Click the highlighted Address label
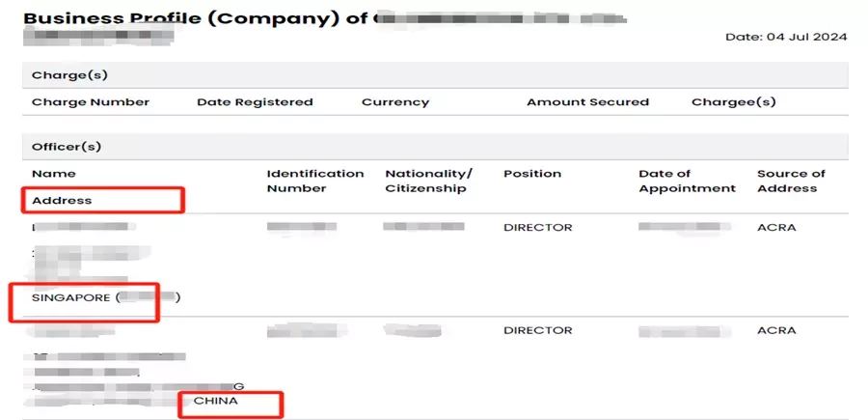This screenshot has width=868, height=420. point(62,200)
